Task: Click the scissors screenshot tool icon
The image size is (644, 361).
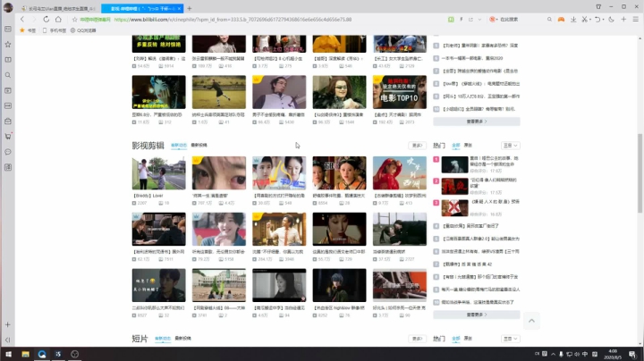Action: coord(584,20)
